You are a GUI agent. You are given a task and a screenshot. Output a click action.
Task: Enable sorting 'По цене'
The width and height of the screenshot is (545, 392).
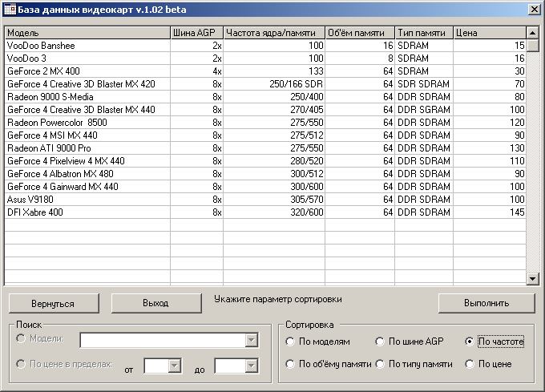[x=470, y=364]
